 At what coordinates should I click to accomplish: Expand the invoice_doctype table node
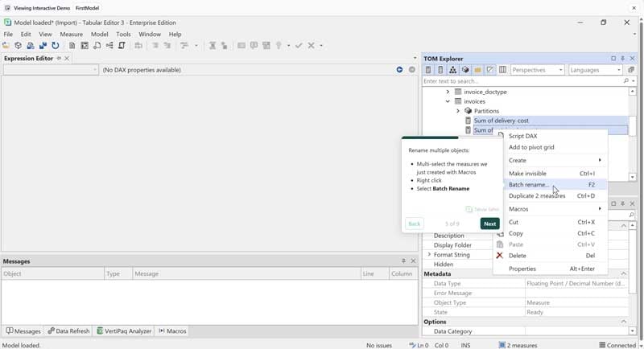coord(448,92)
